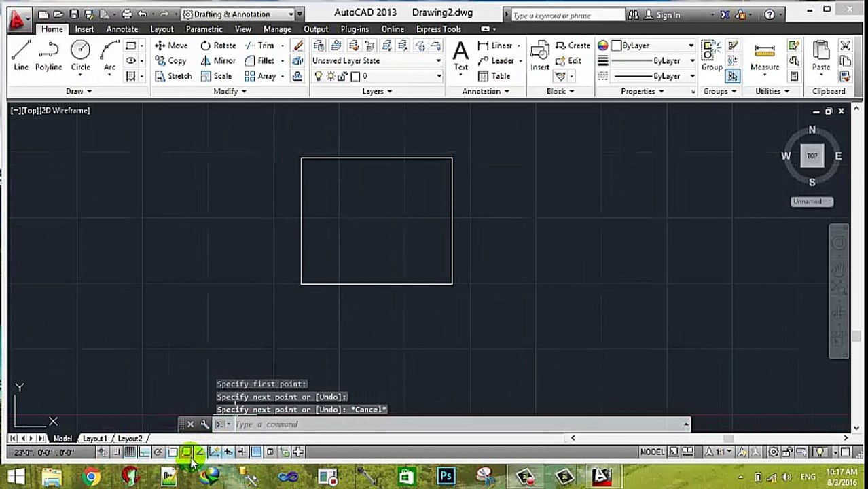This screenshot has width=868, height=489.
Task: Open the Insert ribbon tab
Action: 84,29
